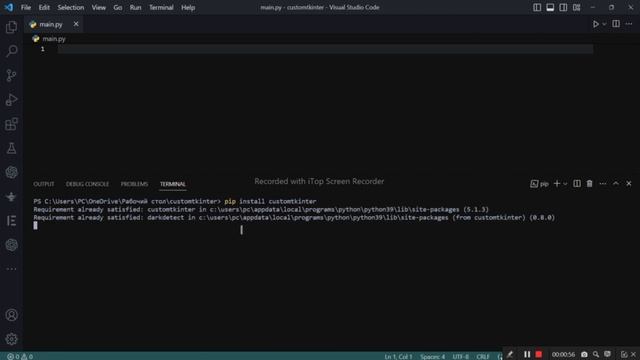
Task: Open the Run menu
Action: click(x=135, y=7)
